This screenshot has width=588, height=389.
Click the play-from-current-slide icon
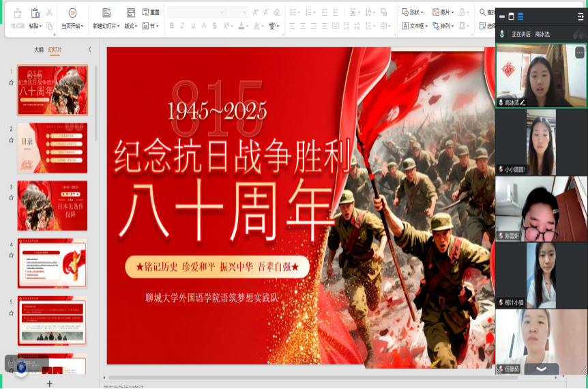(72, 13)
